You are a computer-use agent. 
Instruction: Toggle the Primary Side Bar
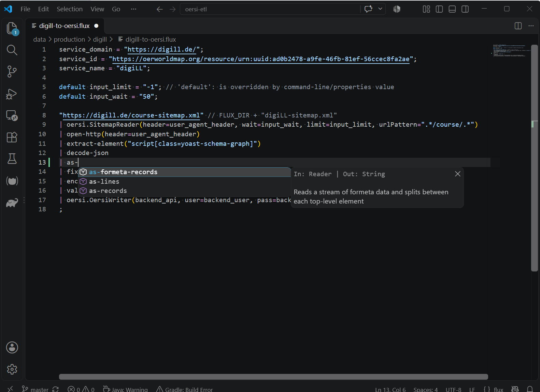tap(439, 9)
